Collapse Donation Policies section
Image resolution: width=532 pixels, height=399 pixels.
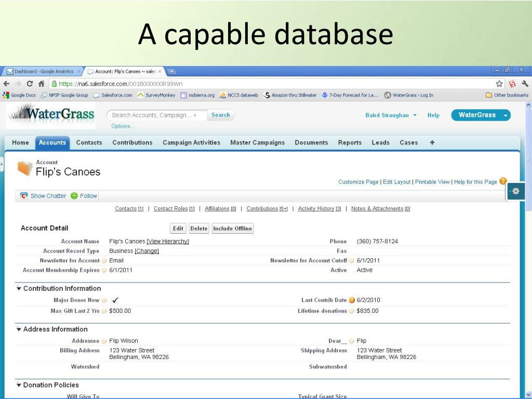(19, 385)
